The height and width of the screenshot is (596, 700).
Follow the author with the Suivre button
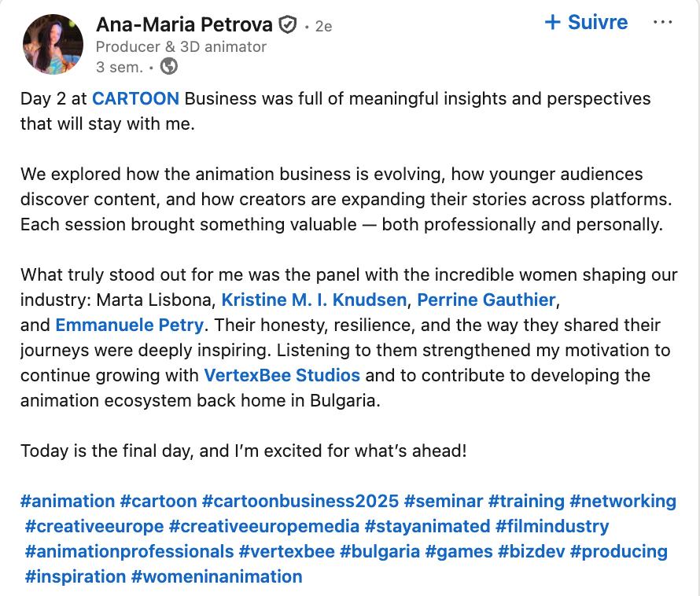click(586, 23)
